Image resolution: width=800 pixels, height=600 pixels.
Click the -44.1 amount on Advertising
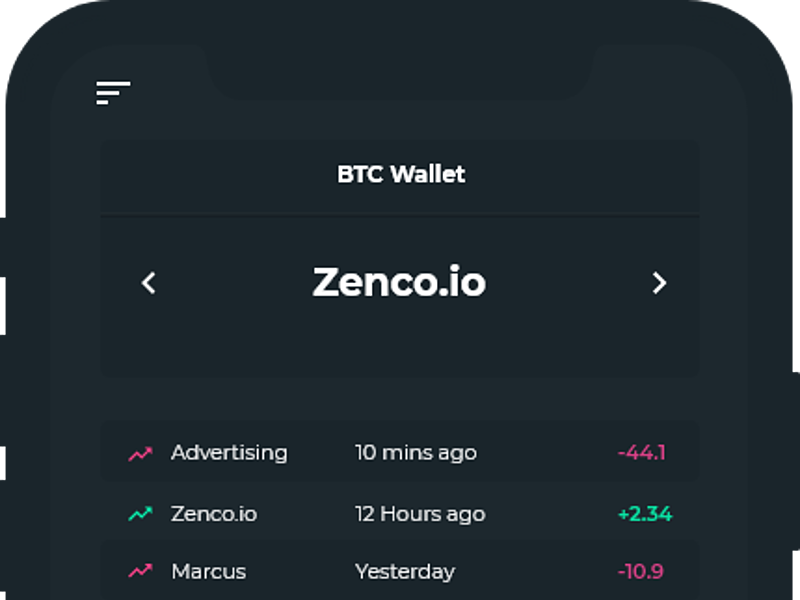click(x=644, y=452)
